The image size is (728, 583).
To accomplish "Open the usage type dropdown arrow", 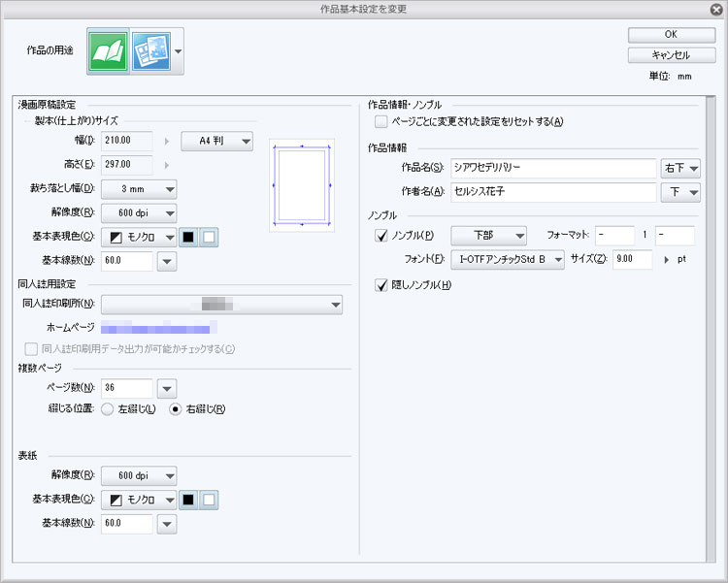I will [x=178, y=51].
